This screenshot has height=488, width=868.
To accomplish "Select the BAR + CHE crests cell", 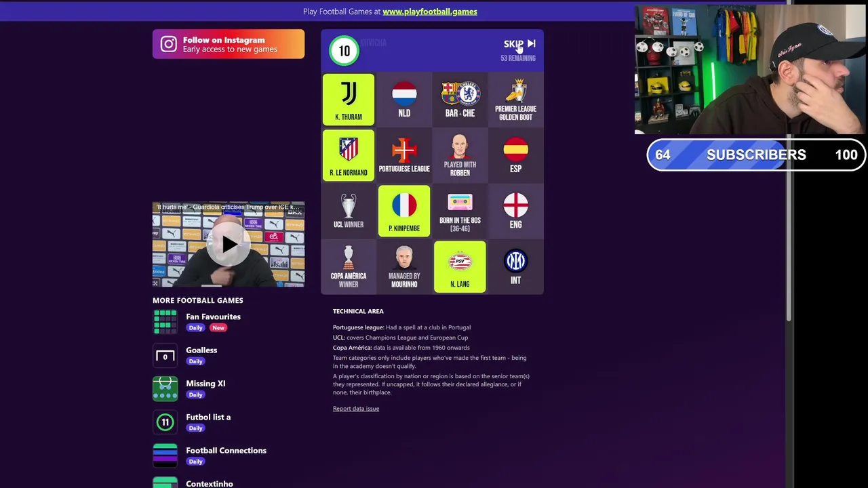I will point(460,100).
